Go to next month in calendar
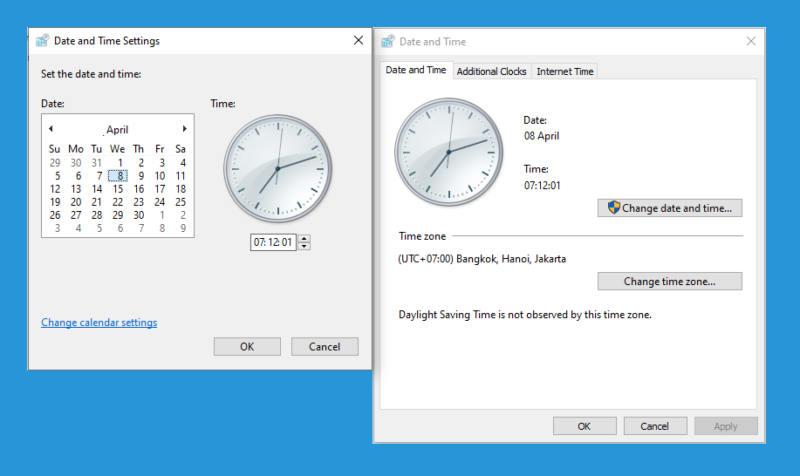800x476 pixels. click(x=185, y=129)
